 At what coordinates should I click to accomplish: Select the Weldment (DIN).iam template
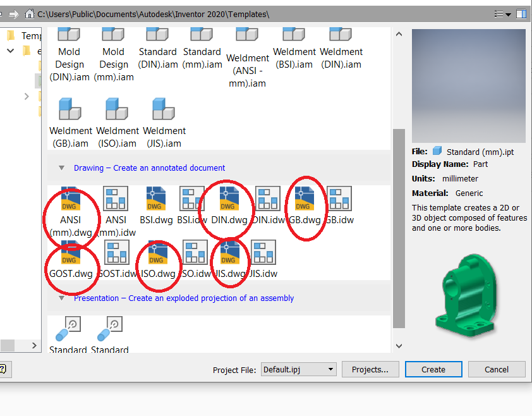(x=341, y=48)
